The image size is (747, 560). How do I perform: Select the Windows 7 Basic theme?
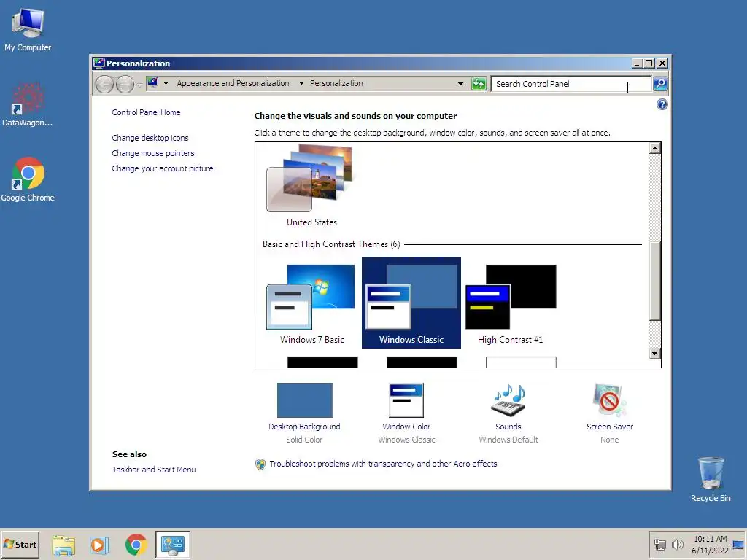tap(311, 303)
